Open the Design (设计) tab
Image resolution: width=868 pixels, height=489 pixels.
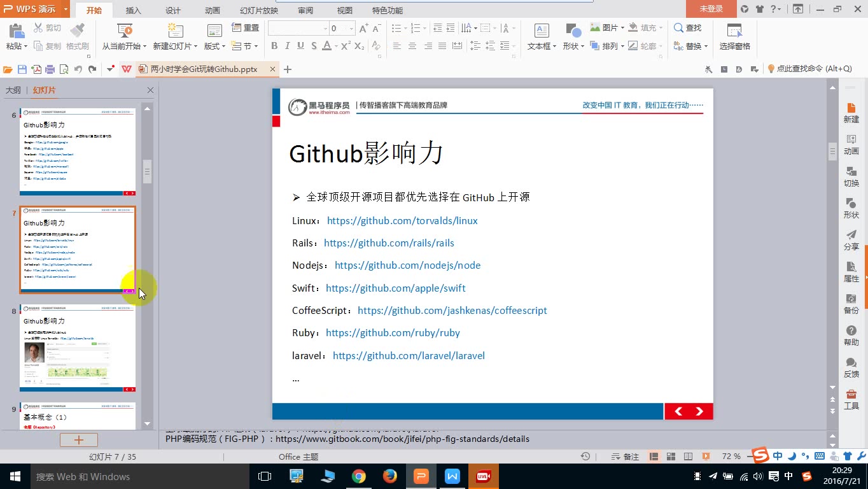click(172, 10)
